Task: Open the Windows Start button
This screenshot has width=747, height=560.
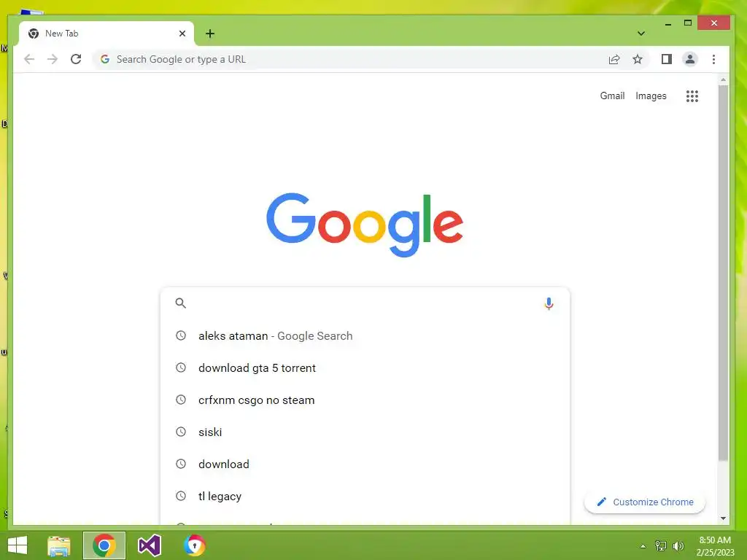Action: point(18,545)
